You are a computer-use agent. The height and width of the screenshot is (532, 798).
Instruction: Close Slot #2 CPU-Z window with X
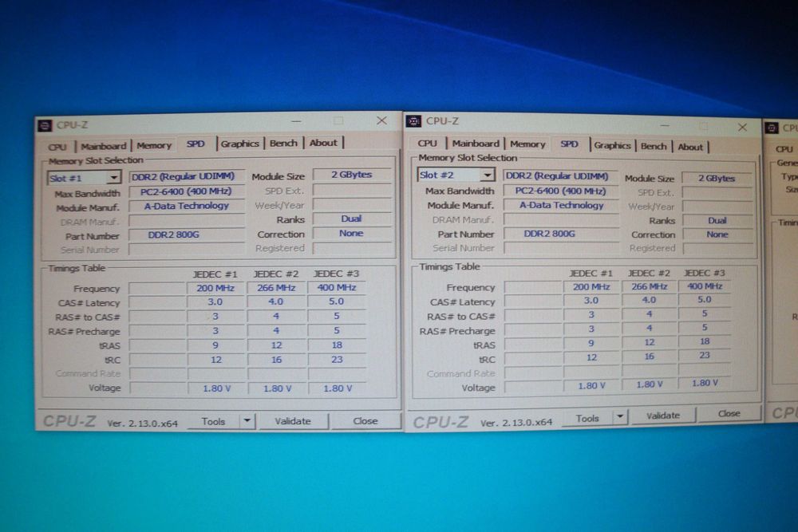(x=742, y=127)
